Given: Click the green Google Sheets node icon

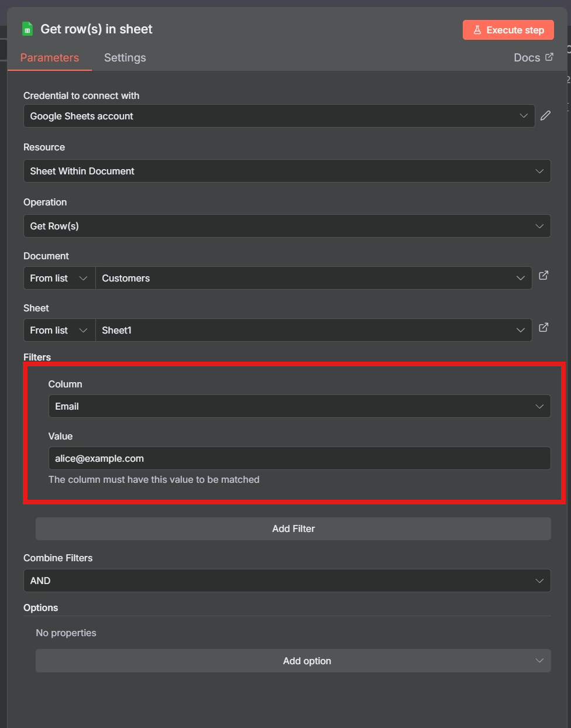Looking at the screenshot, I should (x=27, y=29).
